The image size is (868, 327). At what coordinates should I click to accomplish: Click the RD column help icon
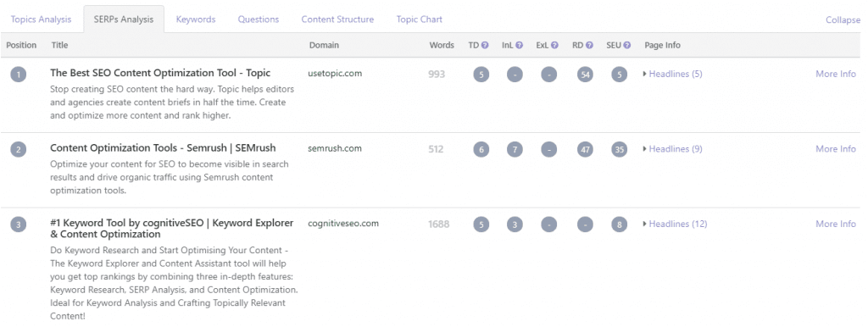(x=590, y=46)
